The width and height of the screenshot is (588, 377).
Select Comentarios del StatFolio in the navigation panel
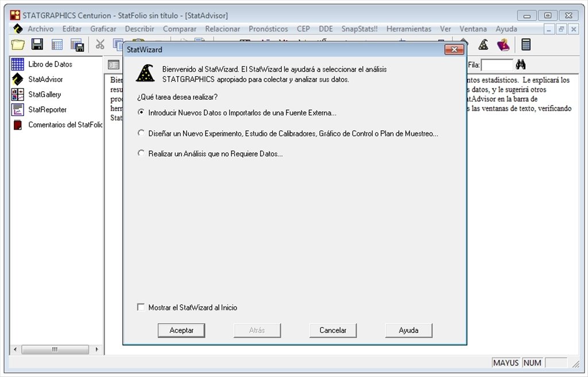pyautogui.click(x=65, y=125)
